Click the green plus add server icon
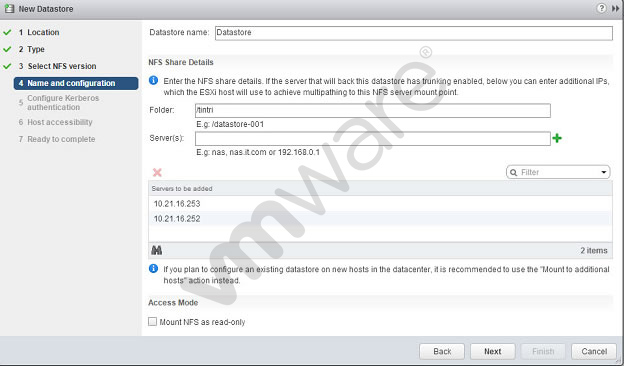The height and width of the screenshot is (366, 624). click(557, 138)
